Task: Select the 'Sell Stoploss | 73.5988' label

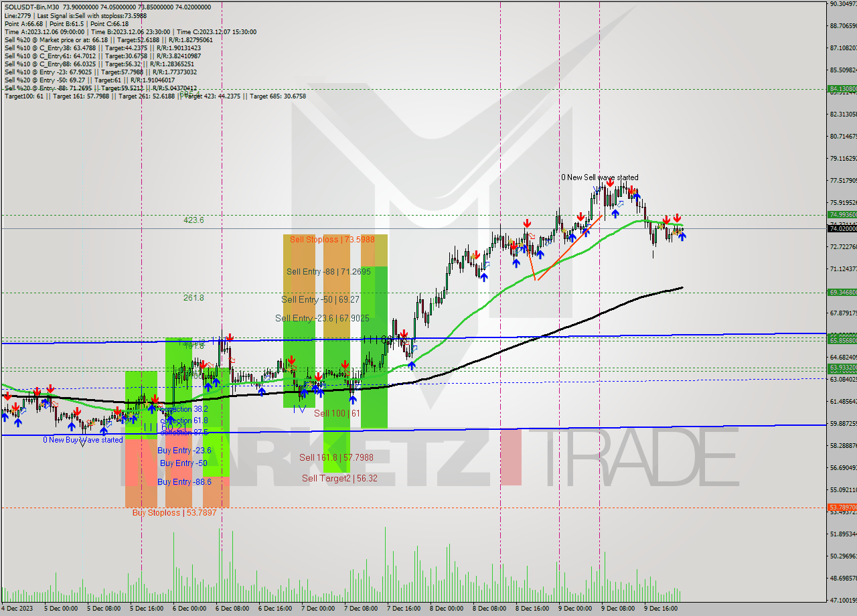Action: point(332,239)
